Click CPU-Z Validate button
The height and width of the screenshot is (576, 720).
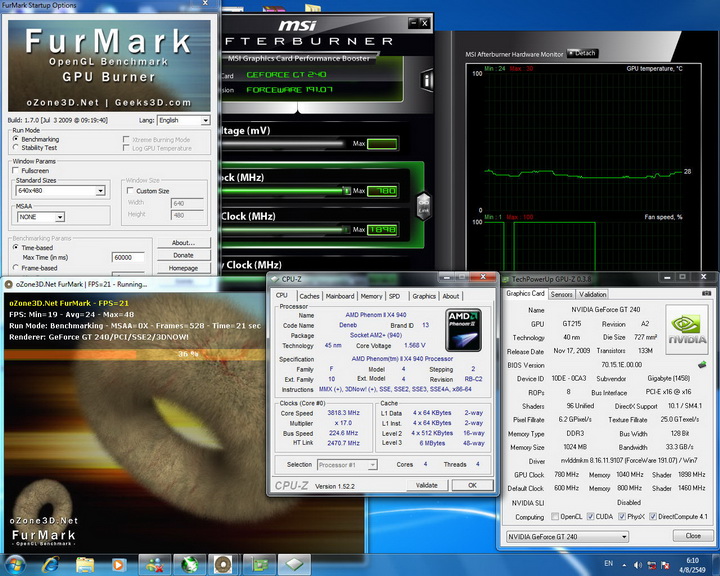[427, 485]
